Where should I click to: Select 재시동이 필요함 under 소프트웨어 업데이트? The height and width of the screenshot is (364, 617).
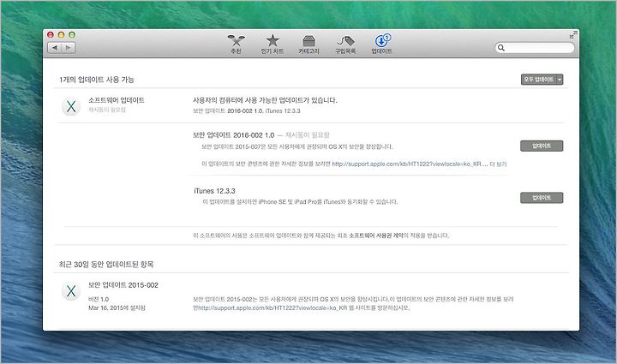[107, 110]
